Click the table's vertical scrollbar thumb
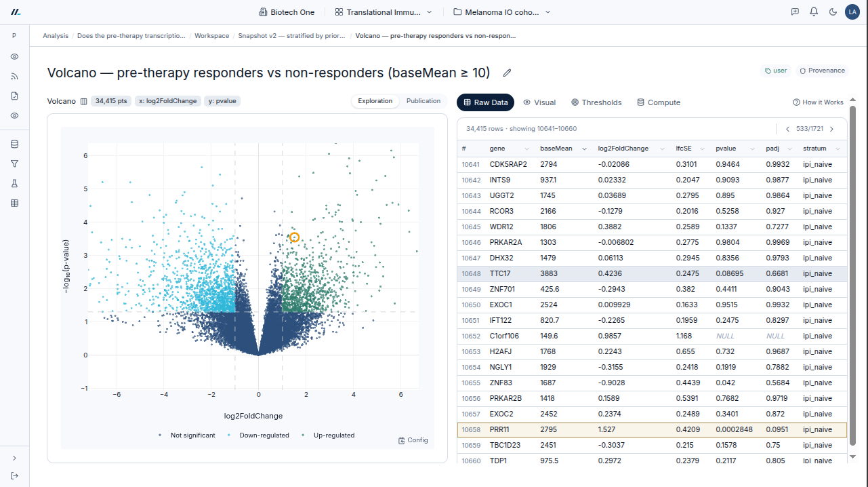This screenshot has height=487, width=868. click(x=852, y=275)
